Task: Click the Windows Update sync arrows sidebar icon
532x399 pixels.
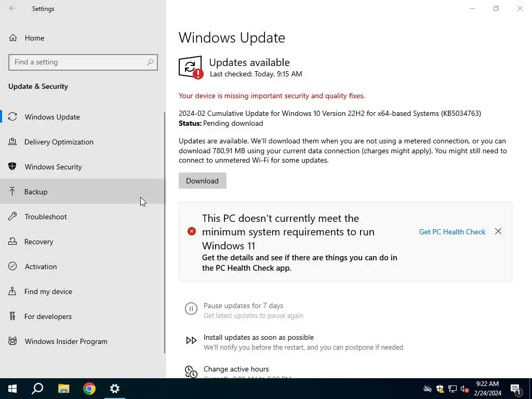Action: pos(12,117)
